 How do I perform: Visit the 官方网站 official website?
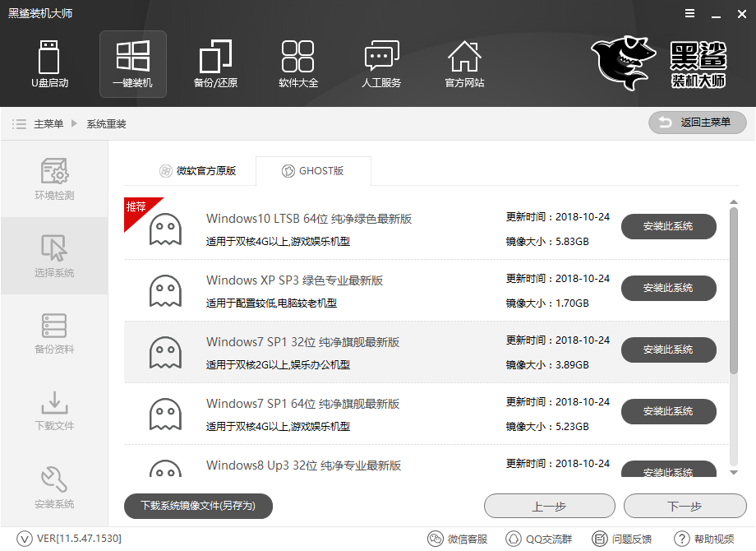click(464, 64)
